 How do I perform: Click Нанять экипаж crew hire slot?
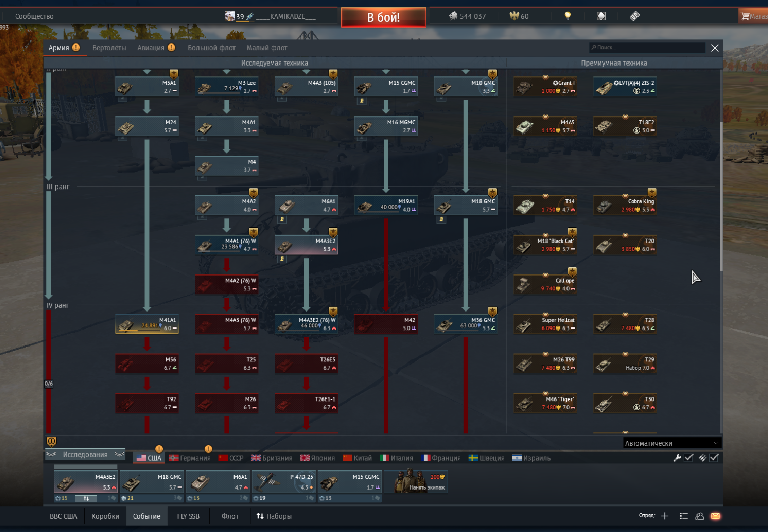pyautogui.click(x=416, y=482)
